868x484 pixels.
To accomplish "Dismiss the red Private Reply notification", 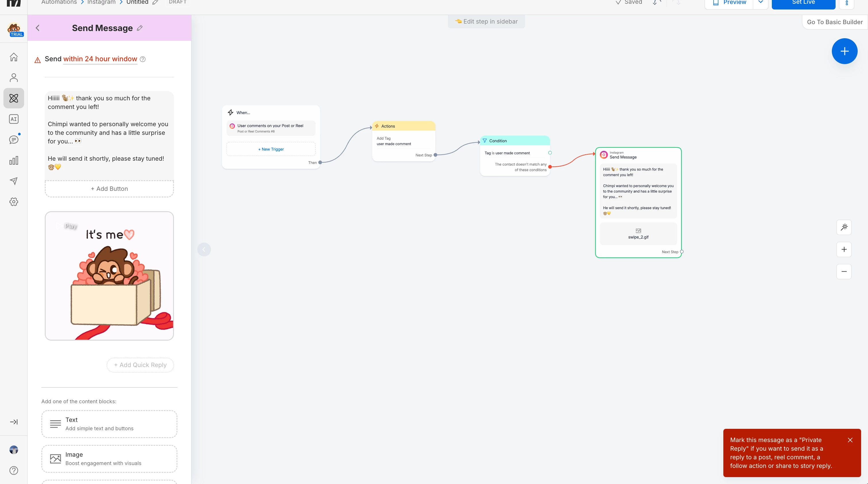I will (x=850, y=440).
